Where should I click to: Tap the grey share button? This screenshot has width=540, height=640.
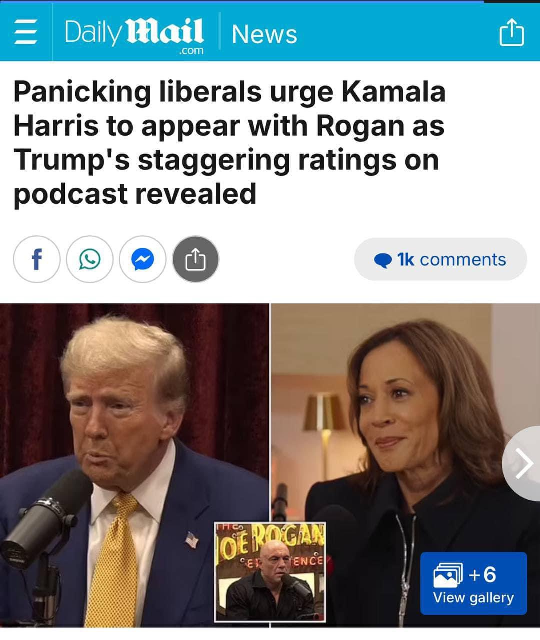coord(196,259)
